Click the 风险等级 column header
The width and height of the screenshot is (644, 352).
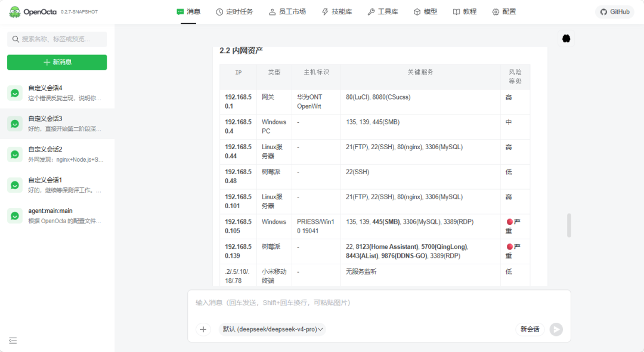point(515,77)
